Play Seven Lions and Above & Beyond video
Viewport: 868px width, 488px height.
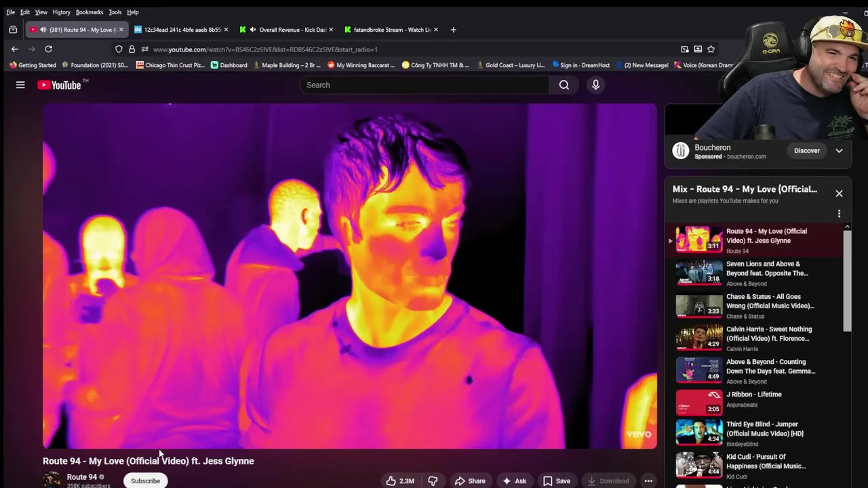click(753, 273)
